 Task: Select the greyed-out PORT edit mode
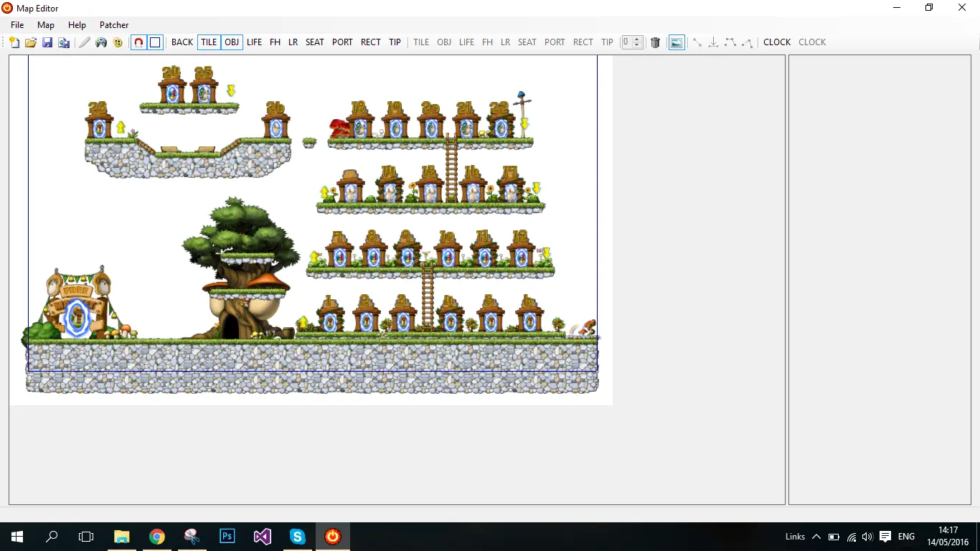(x=555, y=42)
